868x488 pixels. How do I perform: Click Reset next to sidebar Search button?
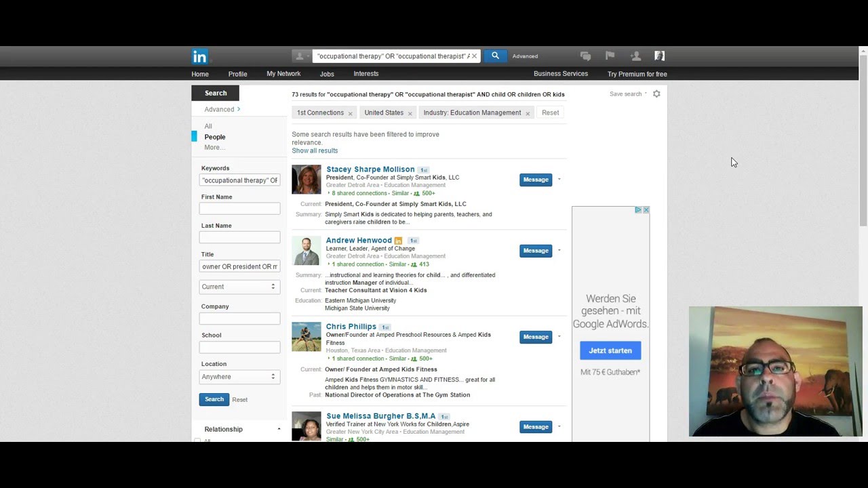point(240,400)
